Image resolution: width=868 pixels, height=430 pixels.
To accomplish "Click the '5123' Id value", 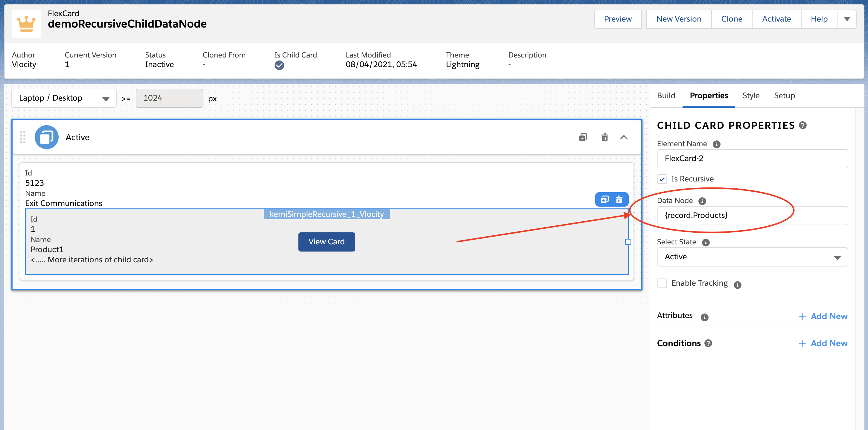I will pos(34,183).
